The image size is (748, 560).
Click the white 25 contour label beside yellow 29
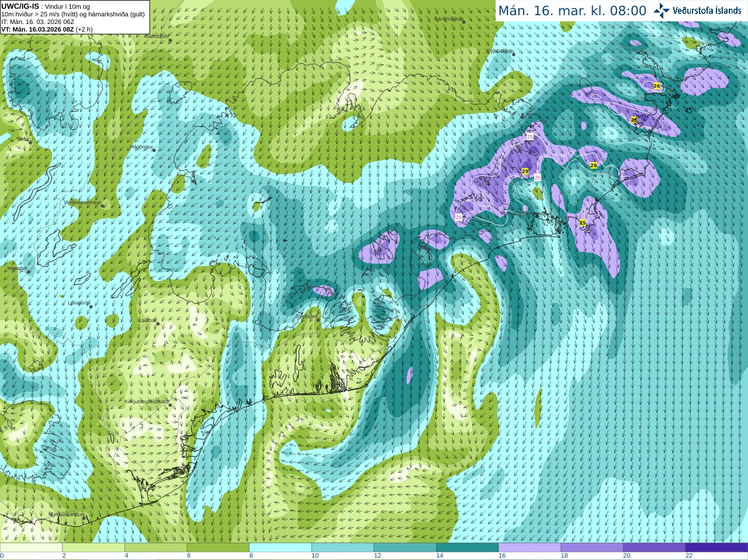point(538,177)
